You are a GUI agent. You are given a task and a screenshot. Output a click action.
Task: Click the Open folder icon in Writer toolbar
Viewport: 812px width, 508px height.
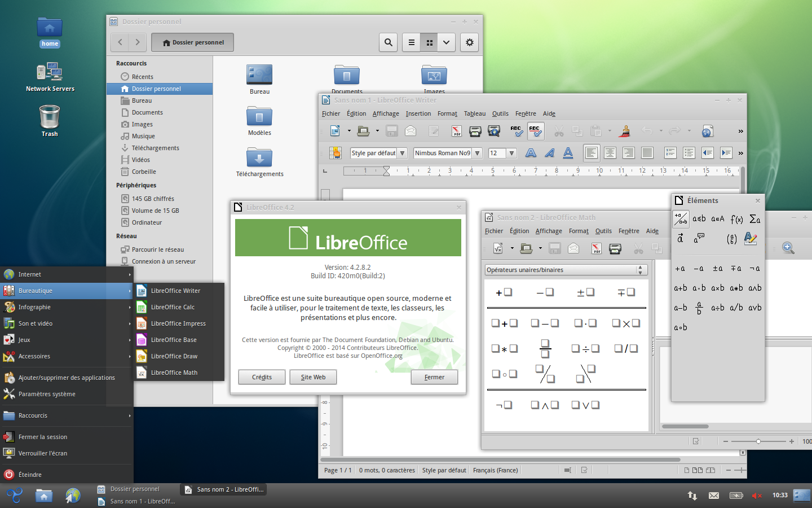point(363,131)
